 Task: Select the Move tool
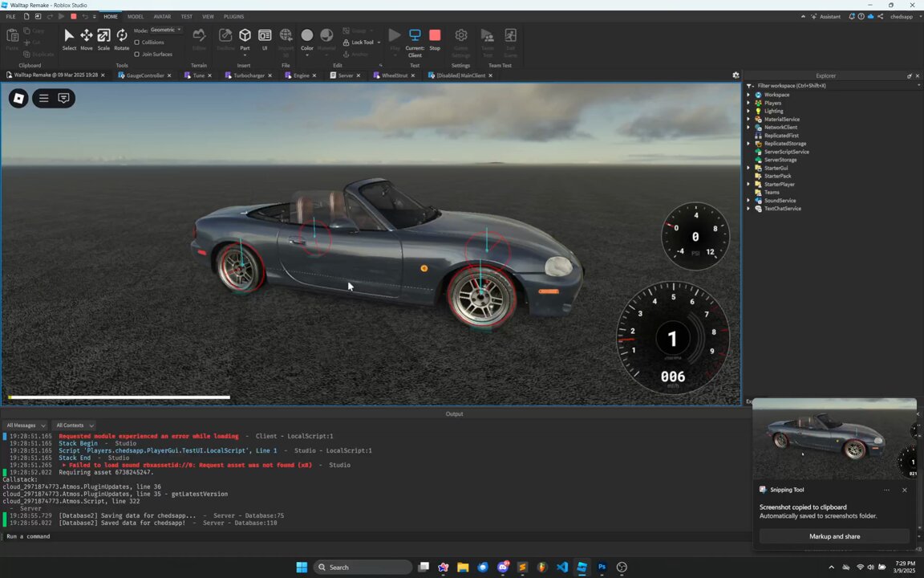pos(86,39)
